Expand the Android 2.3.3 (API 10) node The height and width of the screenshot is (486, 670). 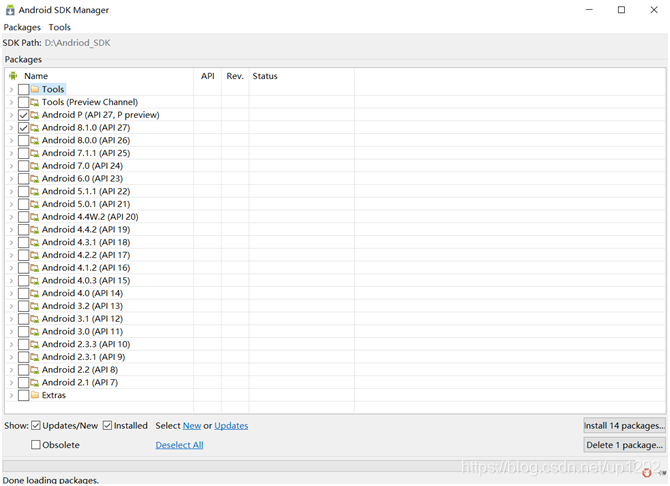[x=11, y=344]
